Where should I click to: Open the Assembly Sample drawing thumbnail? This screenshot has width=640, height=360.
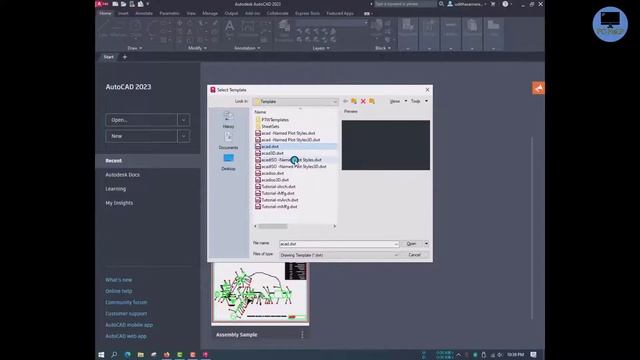coord(260,292)
